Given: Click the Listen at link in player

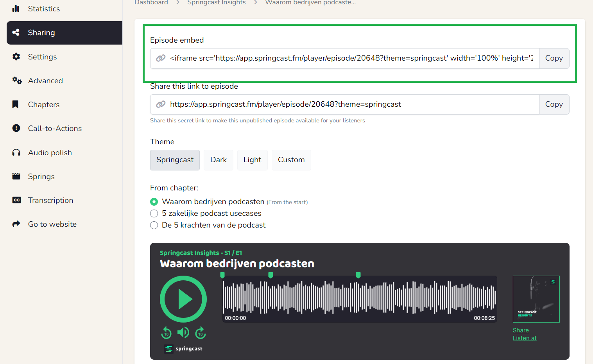Looking at the screenshot, I should point(525,338).
